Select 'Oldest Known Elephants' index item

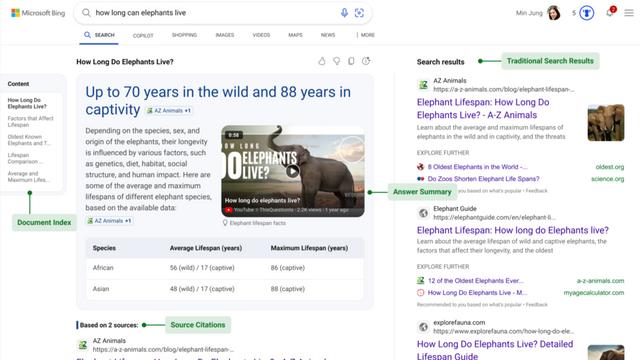(29, 140)
